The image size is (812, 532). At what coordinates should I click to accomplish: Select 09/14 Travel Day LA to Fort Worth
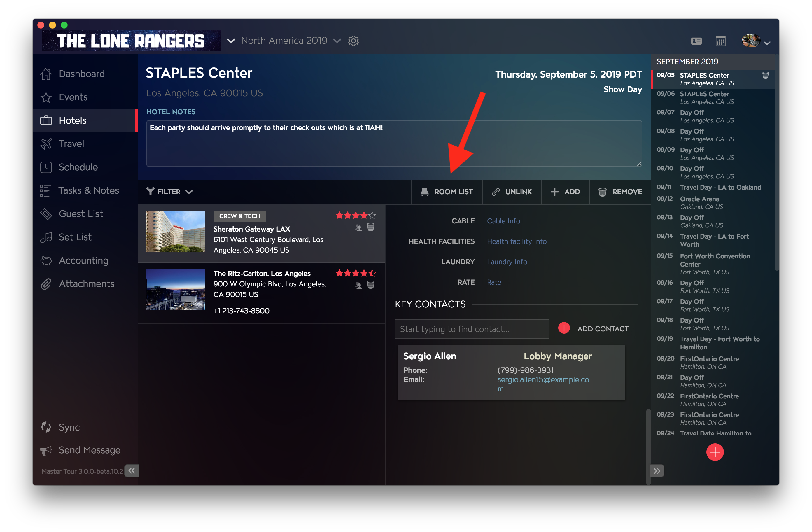click(x=712, y=240)
